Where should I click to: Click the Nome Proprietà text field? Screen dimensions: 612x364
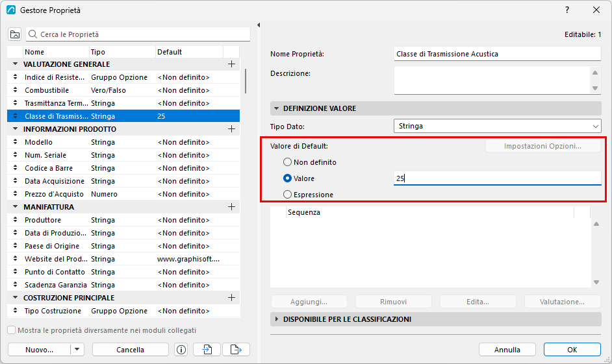point(497,54)
